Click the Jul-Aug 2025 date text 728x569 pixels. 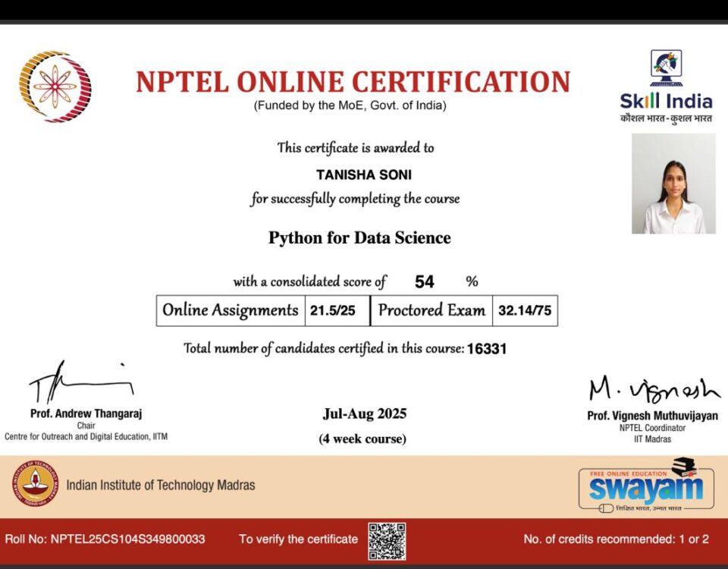[365, 413]
